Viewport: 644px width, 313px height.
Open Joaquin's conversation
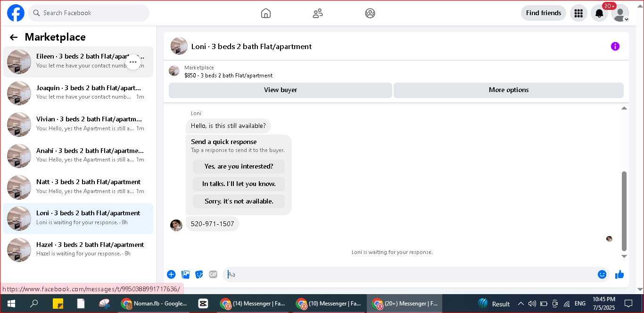(x=78, y=93)
